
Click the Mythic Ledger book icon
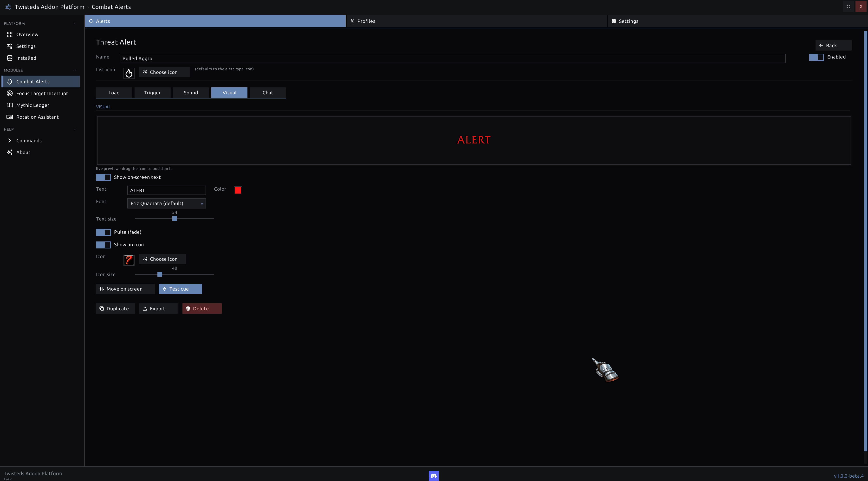point(10,105)
